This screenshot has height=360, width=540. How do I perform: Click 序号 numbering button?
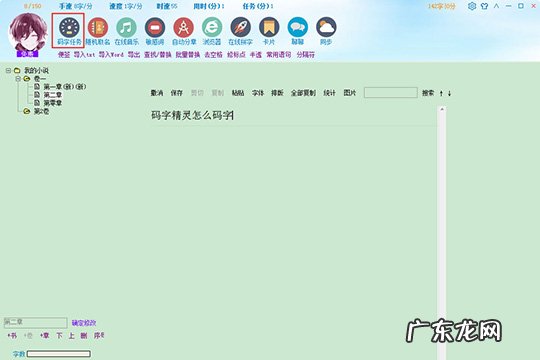pos(99,336)
